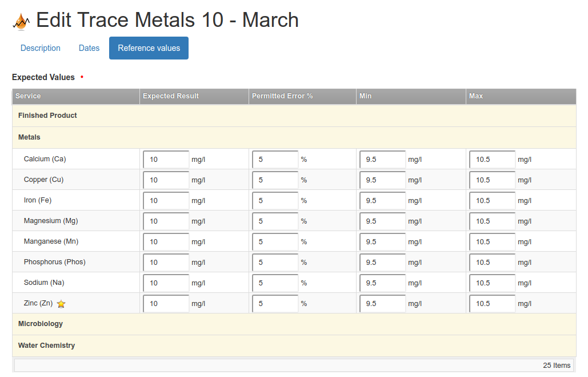
Task: Edit the Zinc (Zn) Max value field
Action: [x=492, y=304]
